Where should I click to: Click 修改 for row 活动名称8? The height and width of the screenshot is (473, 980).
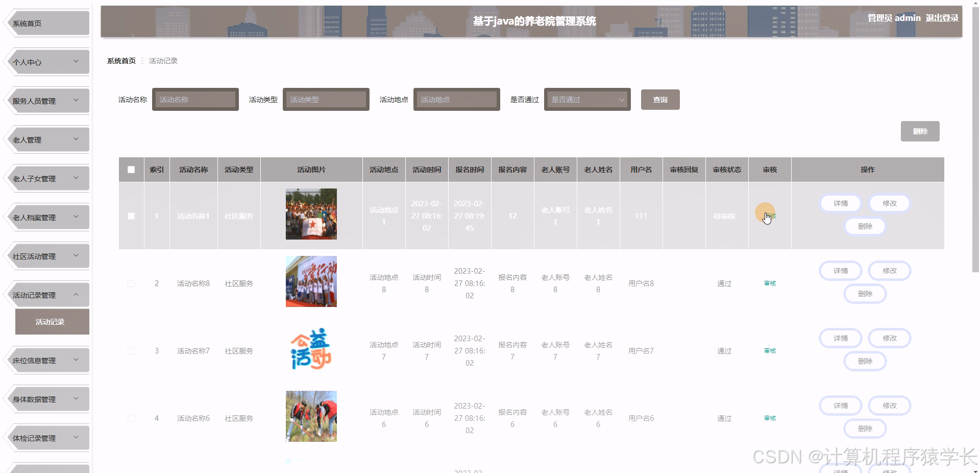pos(889,271)
